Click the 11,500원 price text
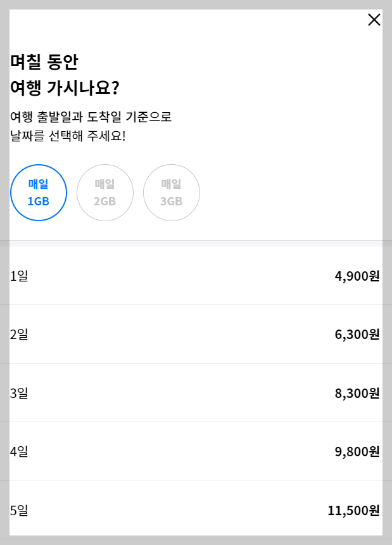 [353, 511]
